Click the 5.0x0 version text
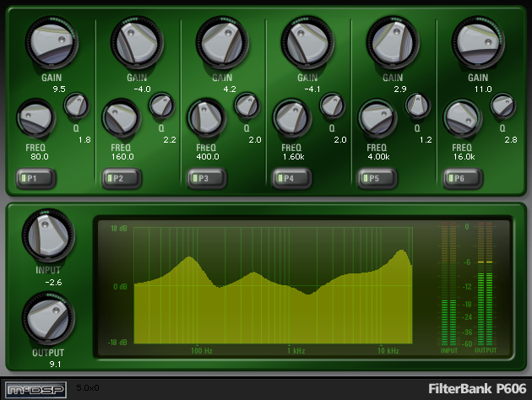The width and height of the screenshot is (532, 400). tap(88, 388)
